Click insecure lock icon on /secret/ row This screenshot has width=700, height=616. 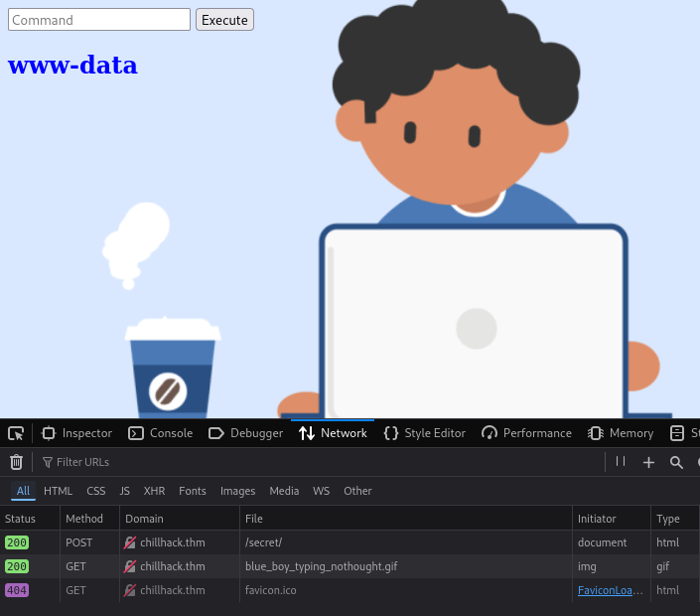tap(130, 542)
